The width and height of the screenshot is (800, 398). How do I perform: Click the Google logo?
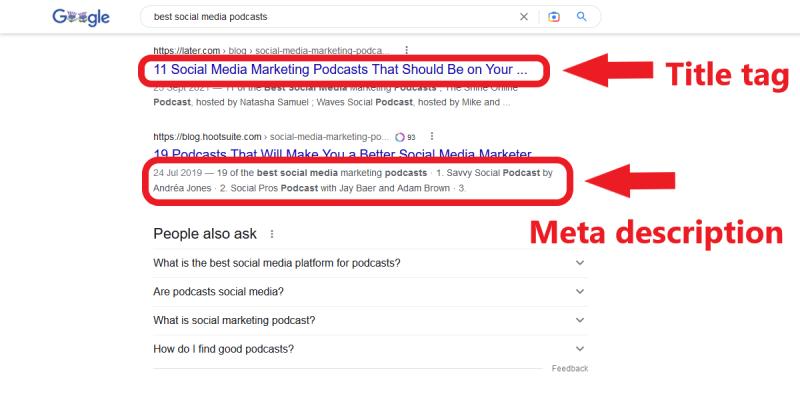pos(81,17)
